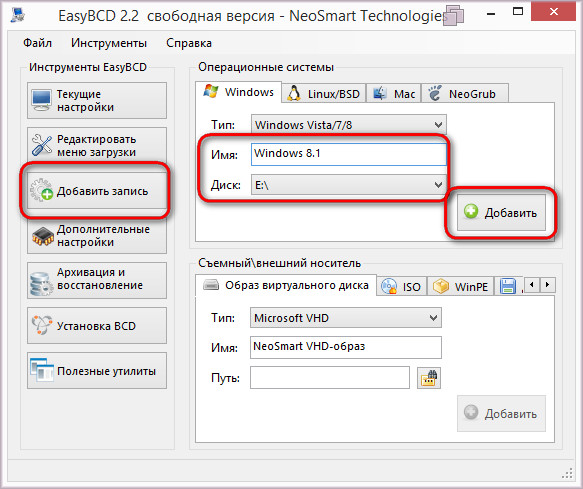Select the Образ виртуального диска tab
The height and width of the screenshot is (489, 583).
click(x=286, y=285)
